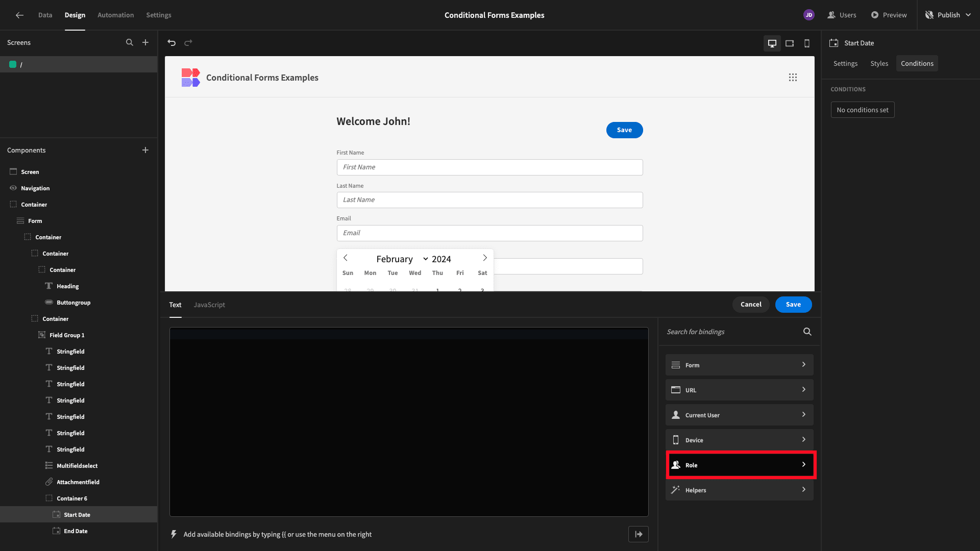Select Field Group 1 component
Viewport: 980px width, 551px height.
[x=79, y=335]
